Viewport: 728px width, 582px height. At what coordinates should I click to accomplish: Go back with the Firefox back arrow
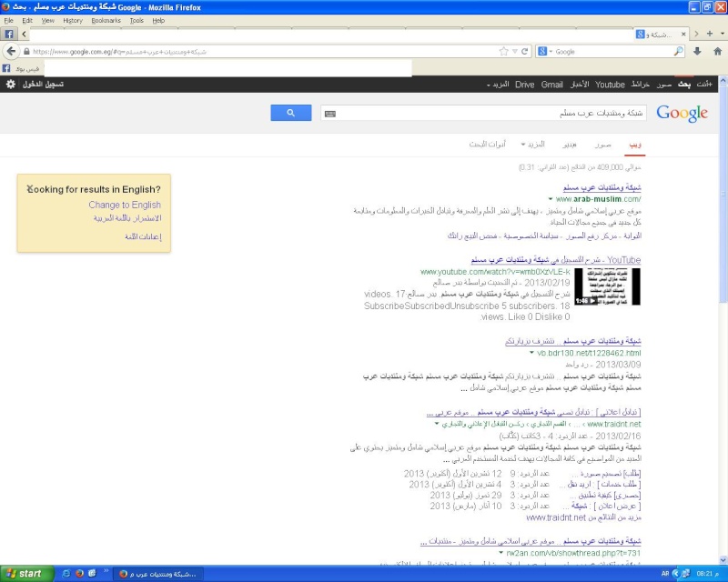click(x=11, y=51)
